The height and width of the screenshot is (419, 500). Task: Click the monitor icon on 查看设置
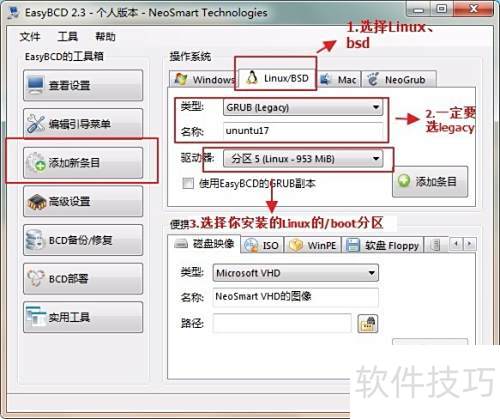35,85
